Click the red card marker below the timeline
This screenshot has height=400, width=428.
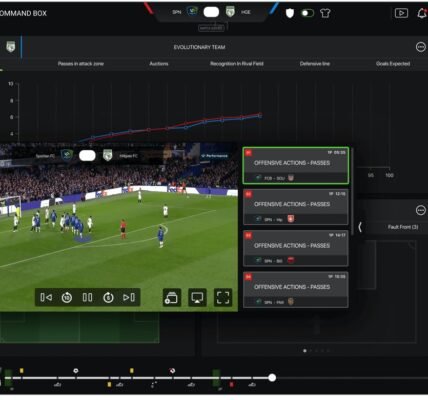[231, 385]
